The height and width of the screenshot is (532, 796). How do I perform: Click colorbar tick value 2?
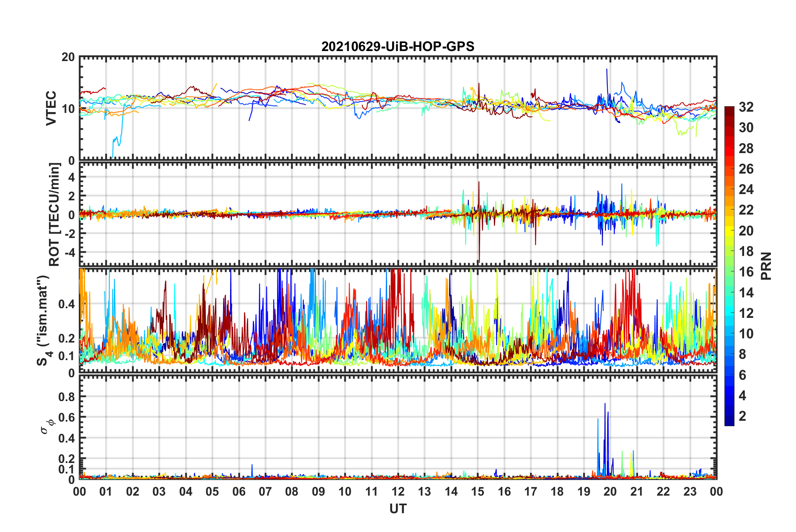coord(742,416)
